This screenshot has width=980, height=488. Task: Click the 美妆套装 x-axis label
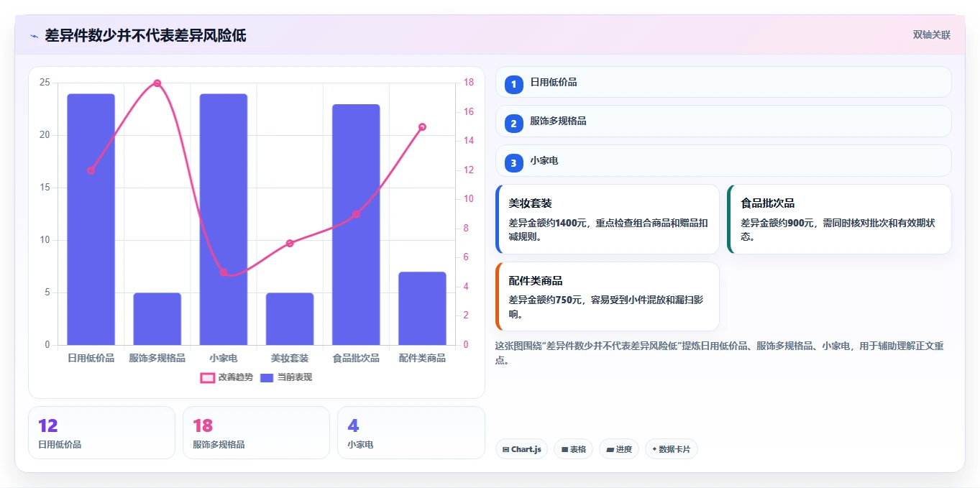(x=290, y=358)
